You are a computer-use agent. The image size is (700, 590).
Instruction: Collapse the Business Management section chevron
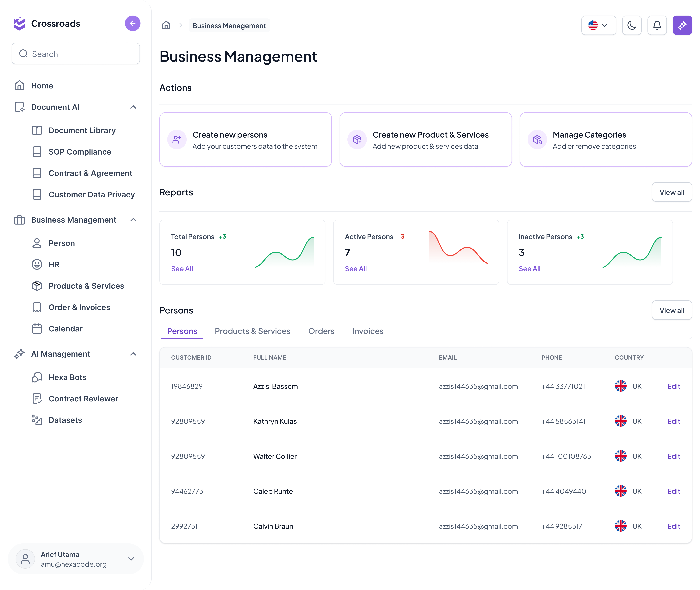point(133,220)
